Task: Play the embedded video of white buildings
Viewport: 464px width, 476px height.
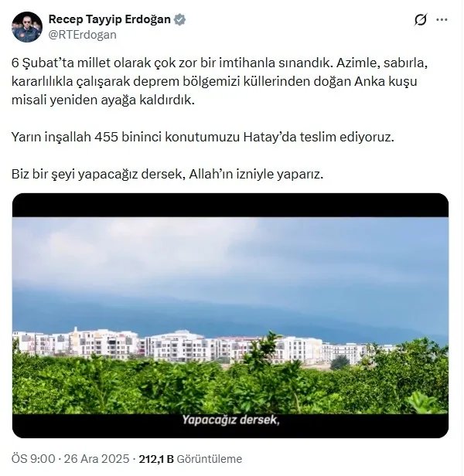Action: coord(230,315)
